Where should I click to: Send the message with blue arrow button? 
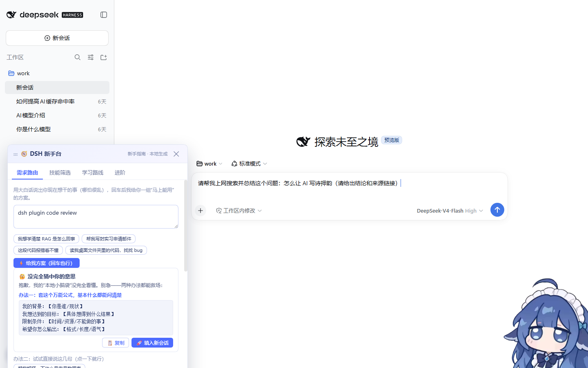coord(497,210)
